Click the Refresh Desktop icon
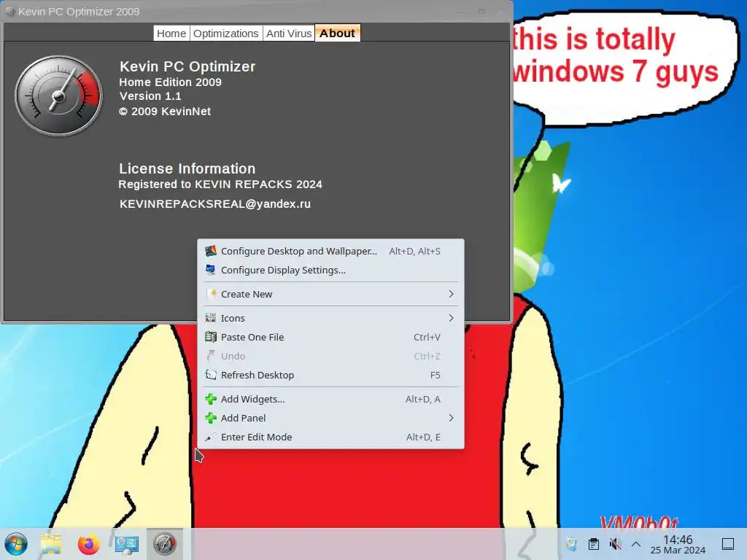Image resolution: width=747 pixels, height=560 pixels. click(x=211, y=375)
